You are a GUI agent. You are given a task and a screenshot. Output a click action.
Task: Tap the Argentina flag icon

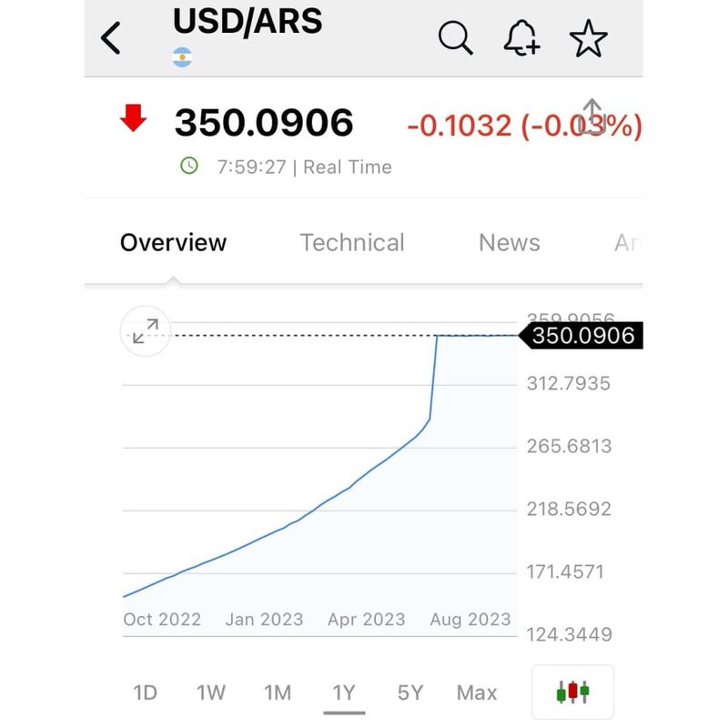click(x=182, y=58)
